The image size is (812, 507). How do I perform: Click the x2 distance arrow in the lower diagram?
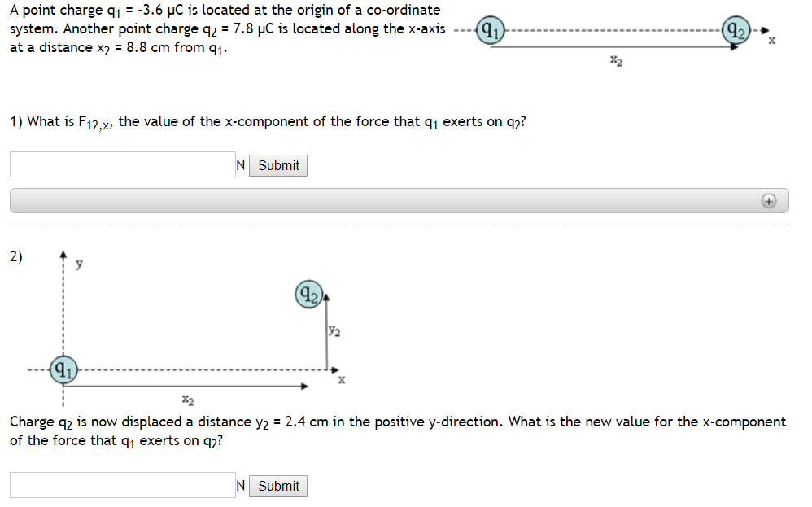(x=187, y=387)
